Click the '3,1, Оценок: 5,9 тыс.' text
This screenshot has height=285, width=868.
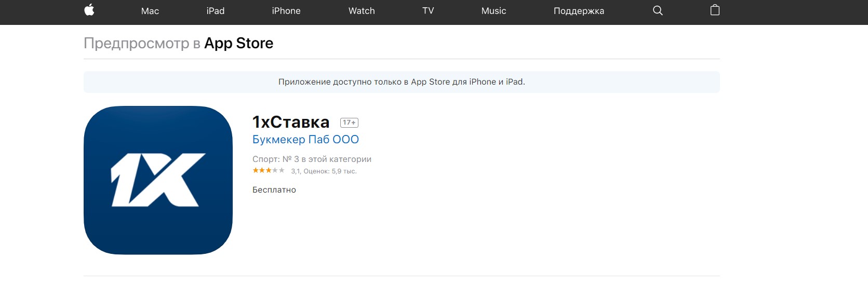pos(324,171)
